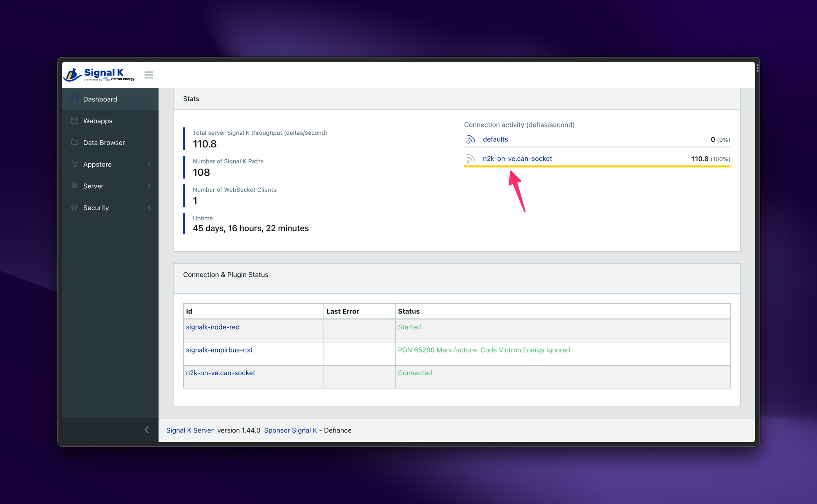817x504 pixels.
Task: Open the signalk-node-red plugin link
Action: click(x=214, y=327)
